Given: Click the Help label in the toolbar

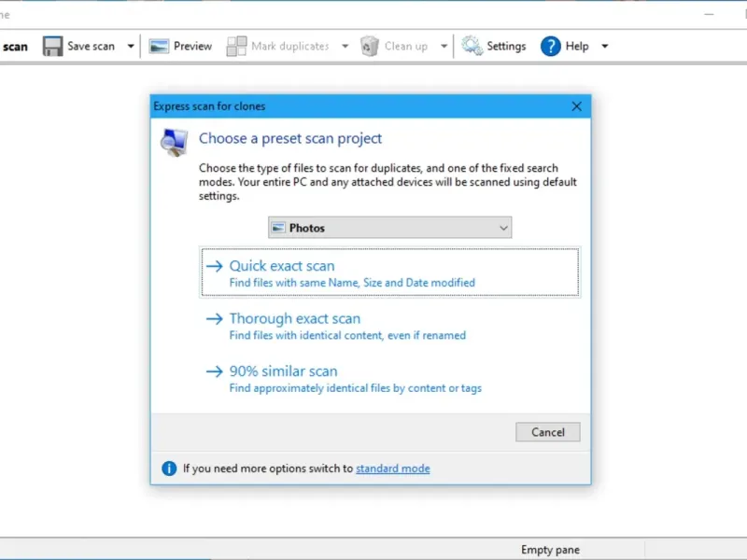Looking at the screenshot, I should [577, 46].
